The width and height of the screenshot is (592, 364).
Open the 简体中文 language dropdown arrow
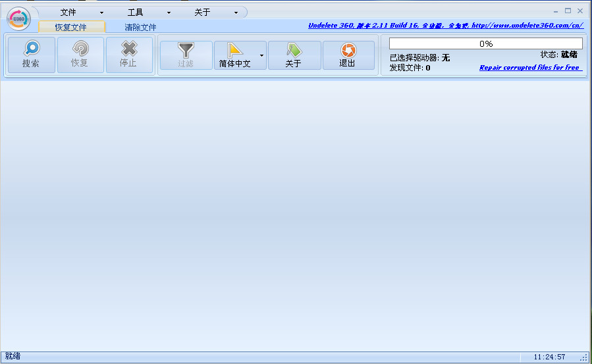click(x=261, y=55)
